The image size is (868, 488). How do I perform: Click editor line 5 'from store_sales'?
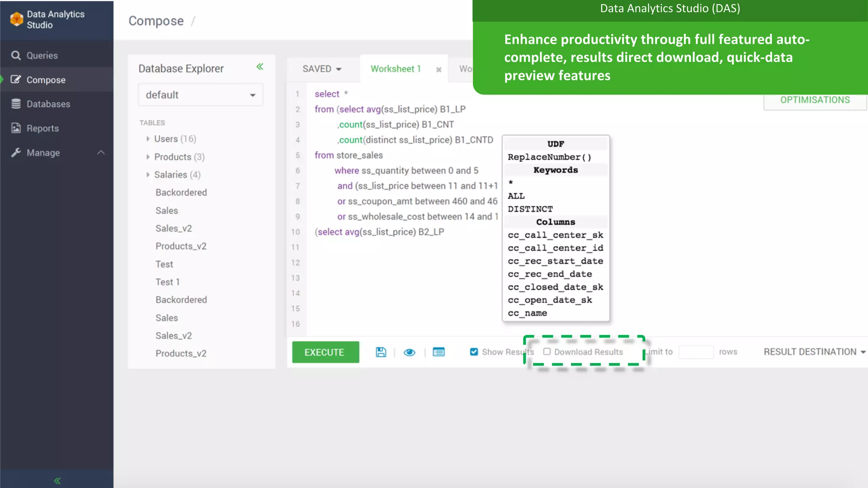348,155
